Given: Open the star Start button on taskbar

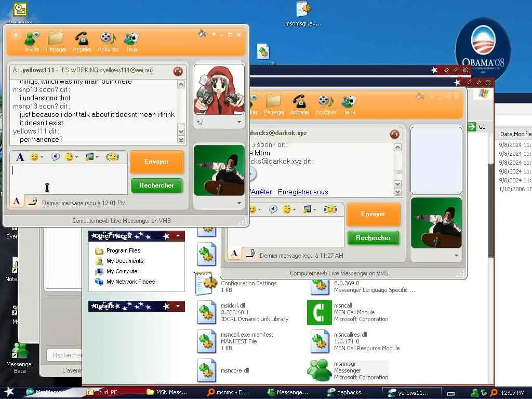Looking at the screenshot, I should [x=8, y=392].
